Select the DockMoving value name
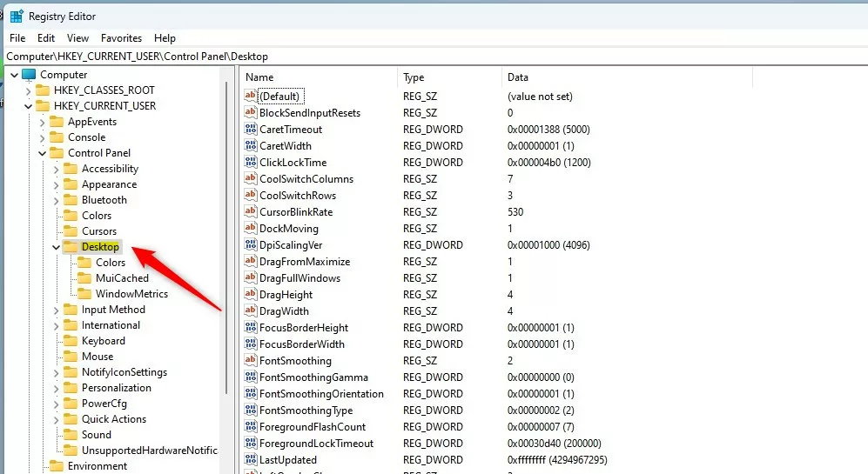 (289, 229)
